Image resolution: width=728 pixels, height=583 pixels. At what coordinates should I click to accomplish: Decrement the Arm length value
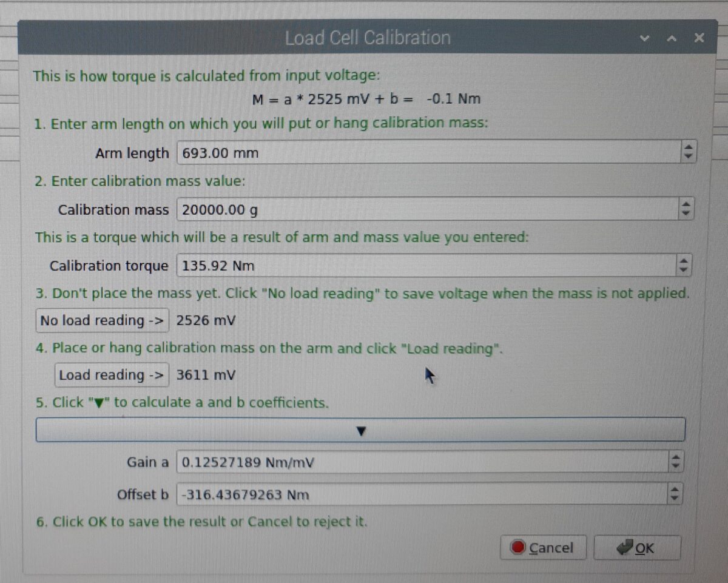click(x=687, y=157)
